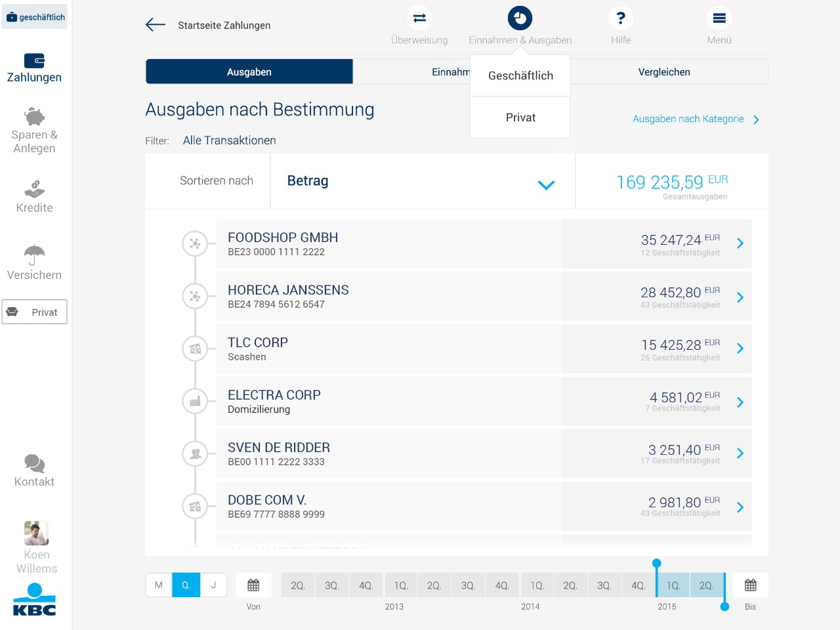Select Privat from the account dropdown menu

coord(520,117)
